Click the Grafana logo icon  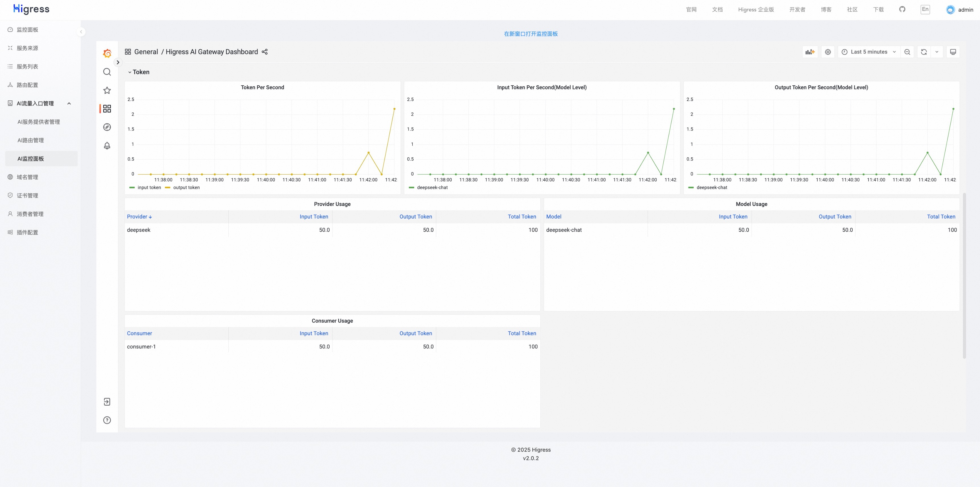(107, 53)
